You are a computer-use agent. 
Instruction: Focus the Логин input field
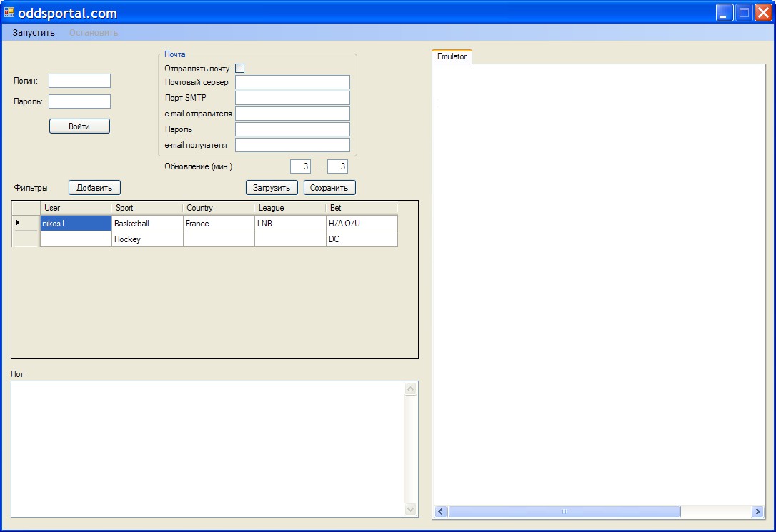tap(80, 81)
